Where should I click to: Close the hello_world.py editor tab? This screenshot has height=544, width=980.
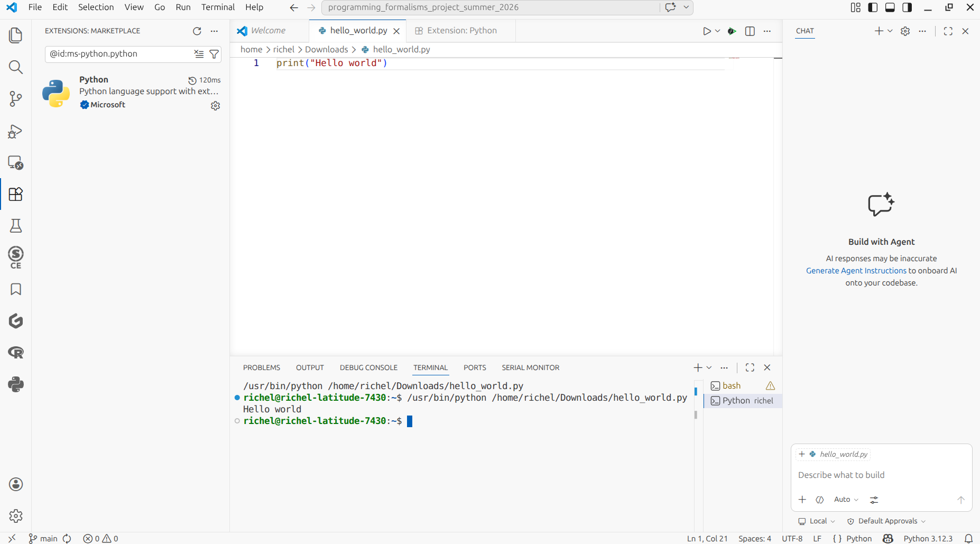click(x=396, y=31)
